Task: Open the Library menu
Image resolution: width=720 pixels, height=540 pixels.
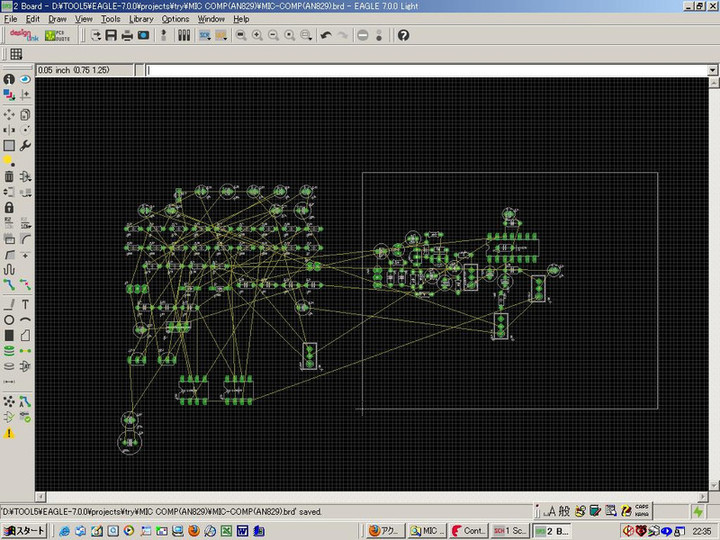Action: click(x=141, y=19)
